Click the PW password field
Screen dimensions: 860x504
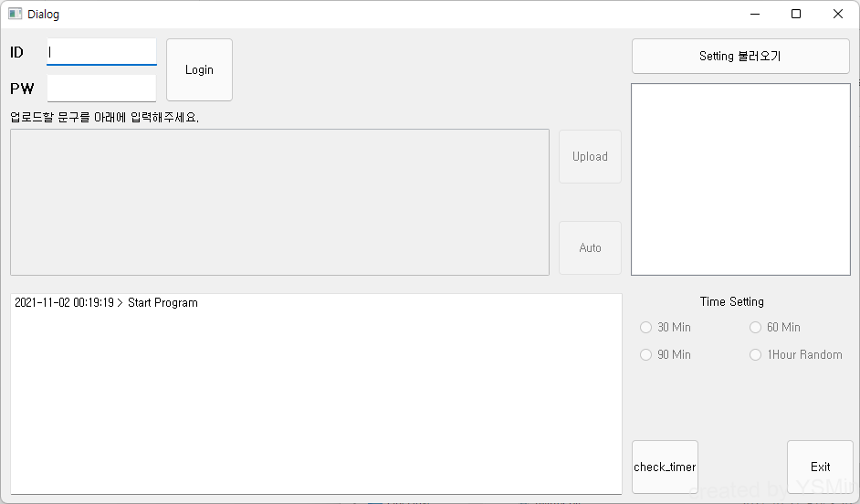point(101,89)
